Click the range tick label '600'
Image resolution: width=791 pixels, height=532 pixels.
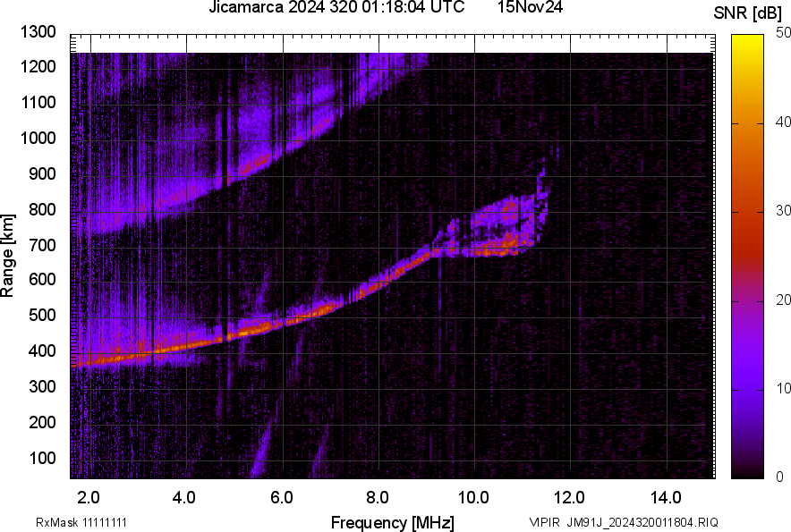pyautogui.click(x=42, y=279)
